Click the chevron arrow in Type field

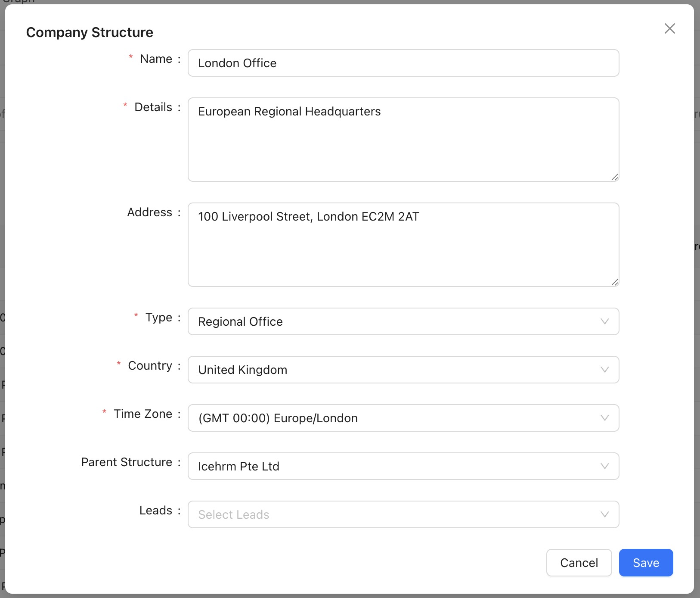(604, 321)
